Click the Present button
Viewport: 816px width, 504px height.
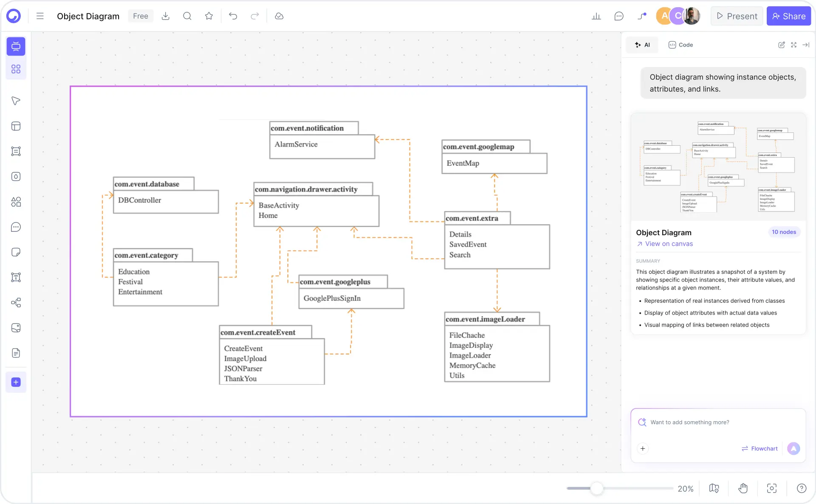[736, 16]
